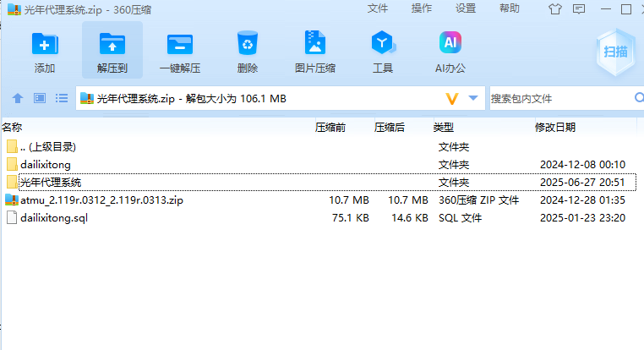Sort by the 名称 column header
The height and width of the screenshot is (350, 644).
click(x=12, y=128)
